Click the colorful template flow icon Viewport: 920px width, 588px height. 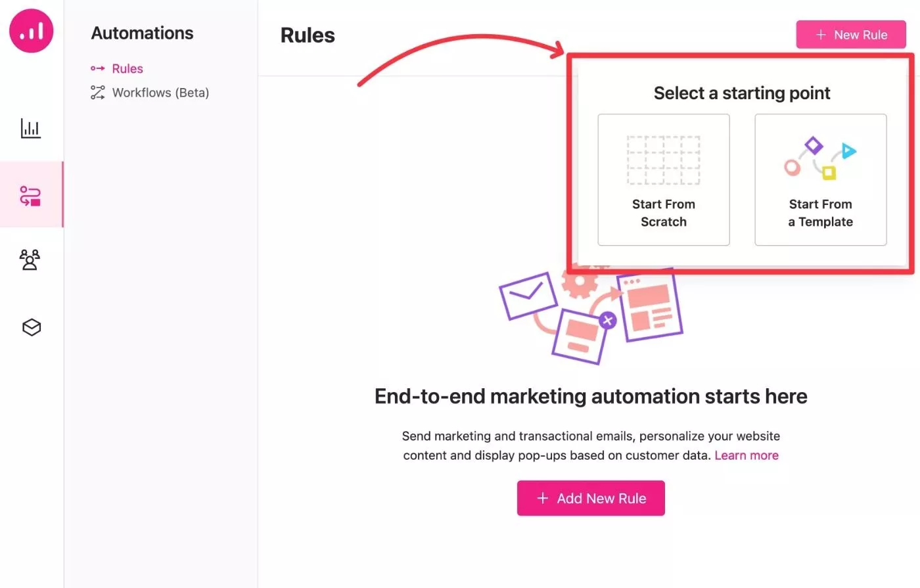point(820,158)
